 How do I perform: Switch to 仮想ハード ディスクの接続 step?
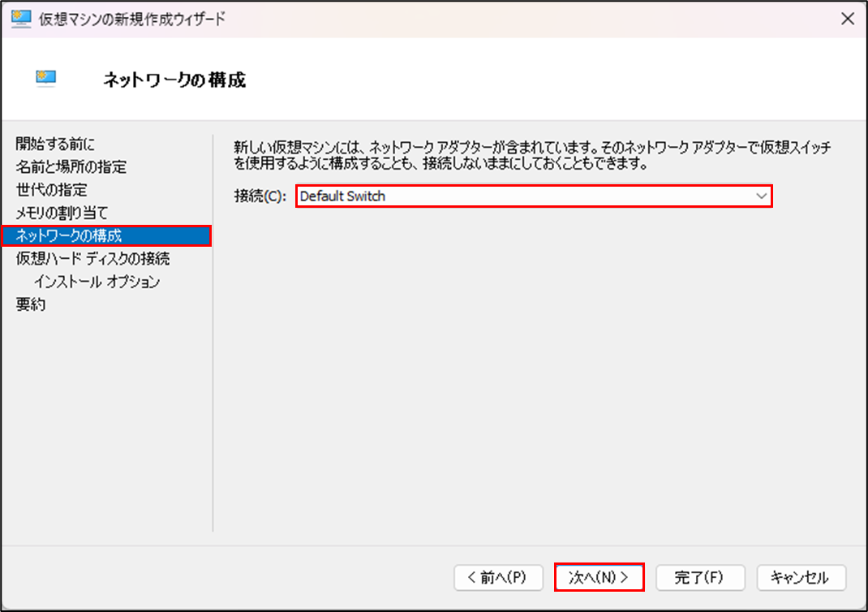pyautogui.click(x=92, y=259)
